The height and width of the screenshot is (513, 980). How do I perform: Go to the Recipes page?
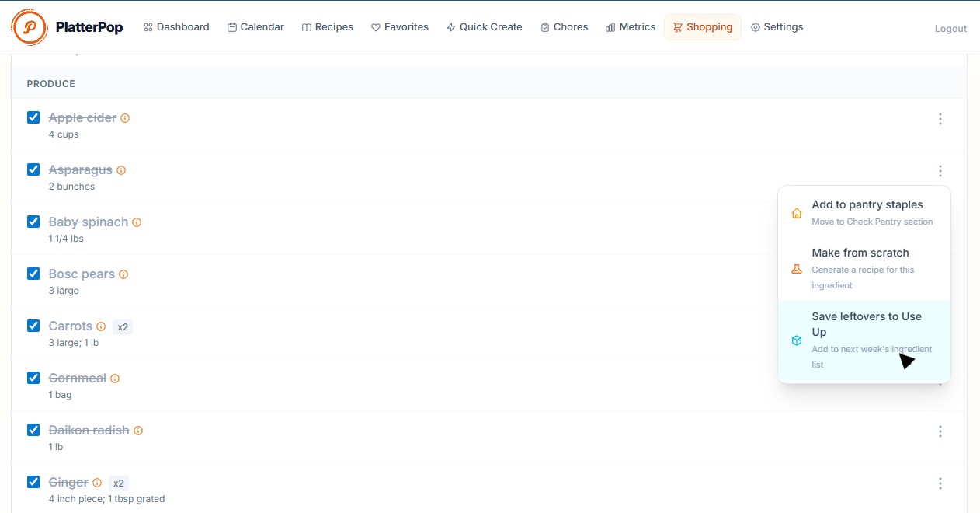click(327, 27)
